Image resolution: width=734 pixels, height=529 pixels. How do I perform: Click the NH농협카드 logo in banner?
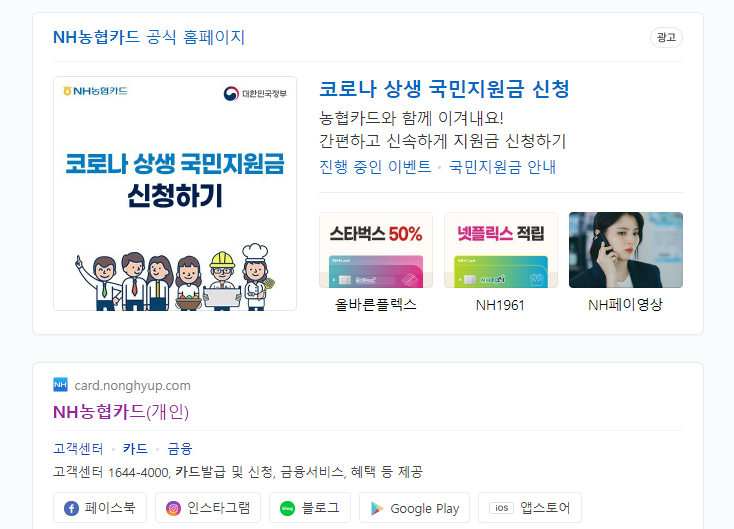coord(95,91)
